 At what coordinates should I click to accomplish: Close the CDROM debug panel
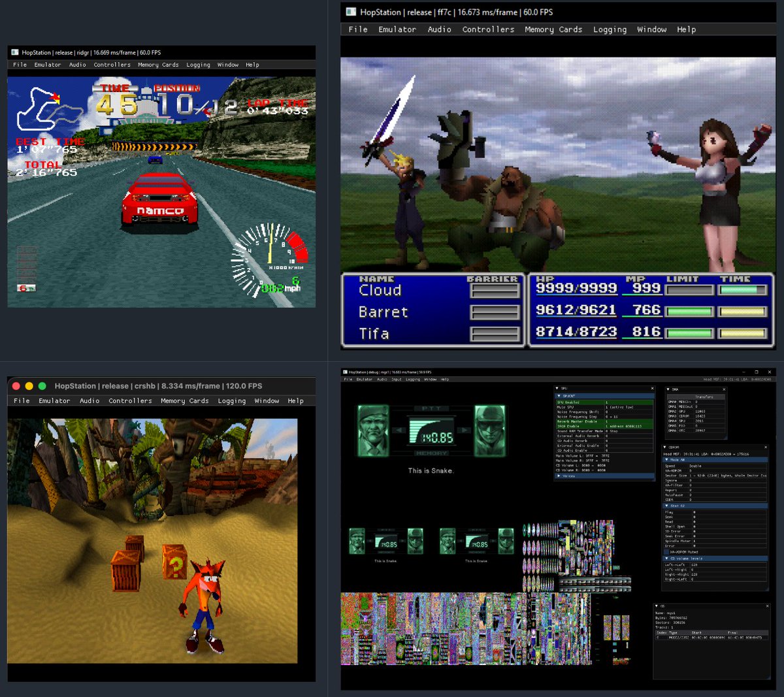click(x=766, y=447)
